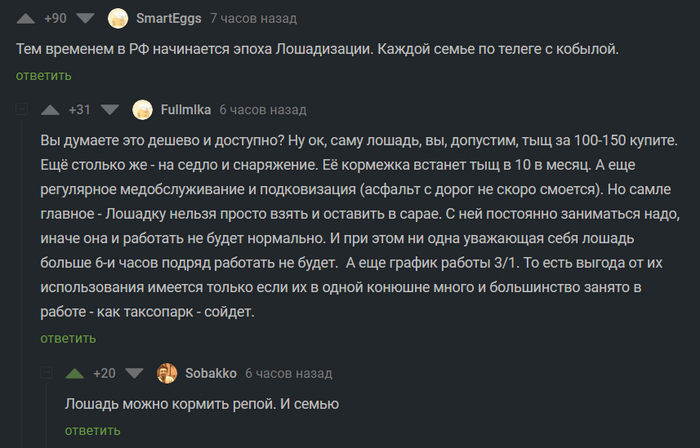700x448 pixels.
Task: Upvote the Fullmika comment
Action: coord(50,109)
